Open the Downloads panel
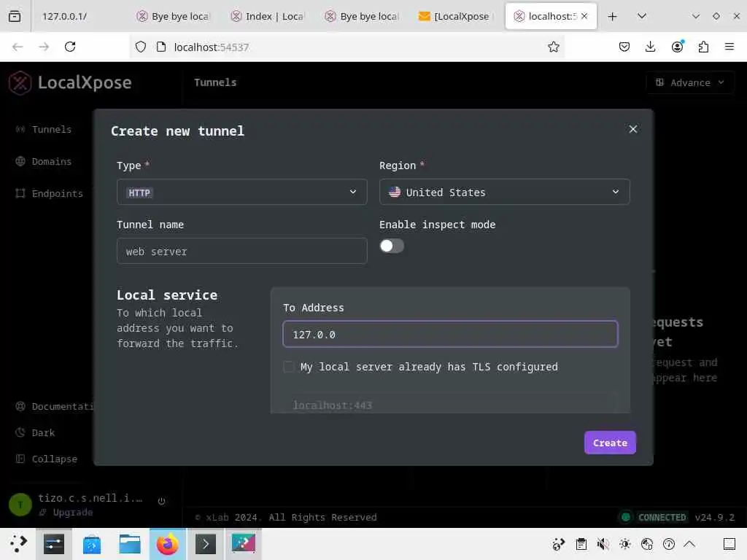Image resolution: width=747 pixels, height=560 pixels. pos(650,47)
